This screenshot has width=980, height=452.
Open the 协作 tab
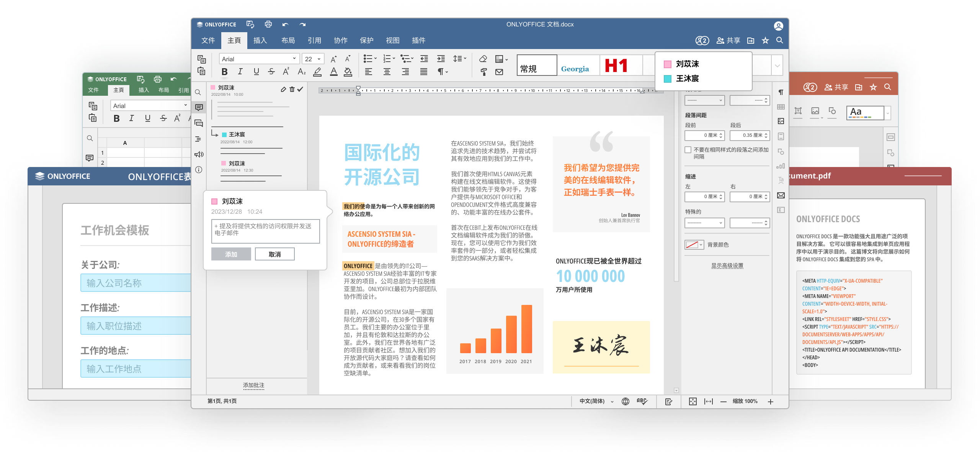[x=340, y=41]
